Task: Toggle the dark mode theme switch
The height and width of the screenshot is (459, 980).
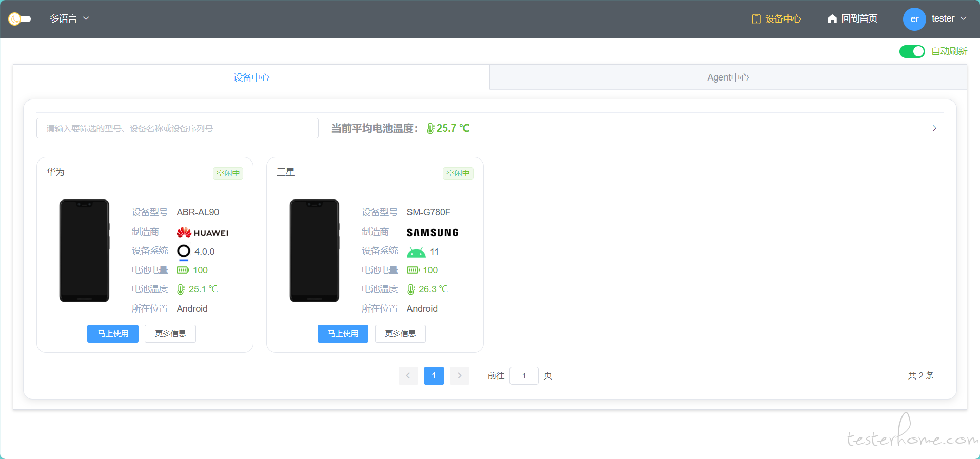Action: (19, 19)
